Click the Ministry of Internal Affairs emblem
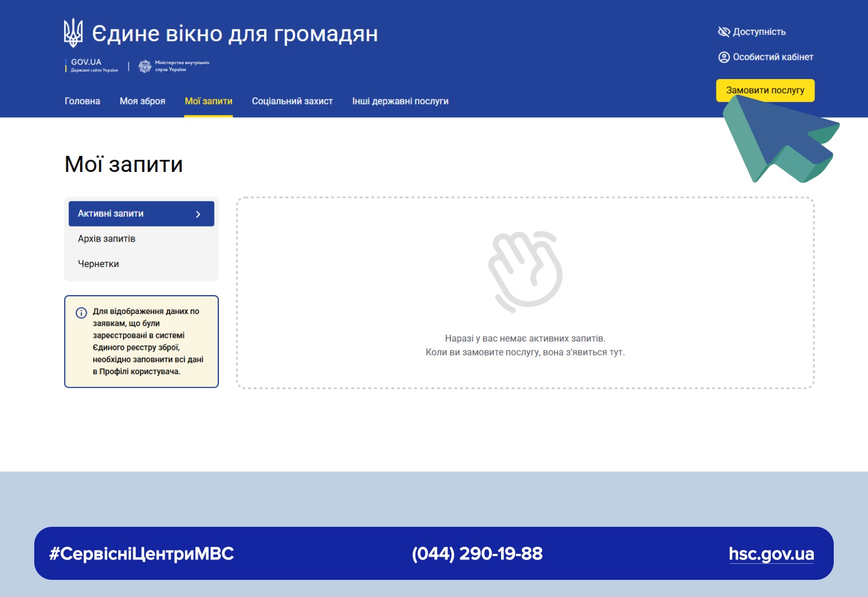This screenshot has height=597, width=868. click(x=145, y=66)
